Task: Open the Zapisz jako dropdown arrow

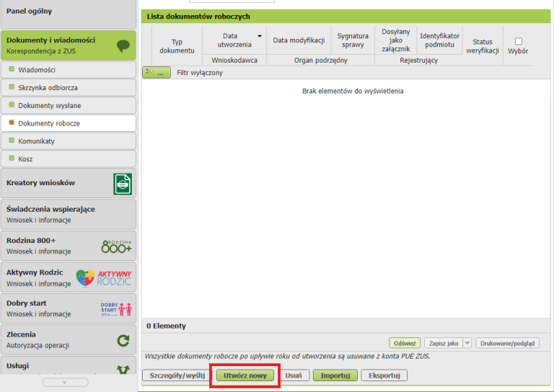Action: [x=467, y=344]
